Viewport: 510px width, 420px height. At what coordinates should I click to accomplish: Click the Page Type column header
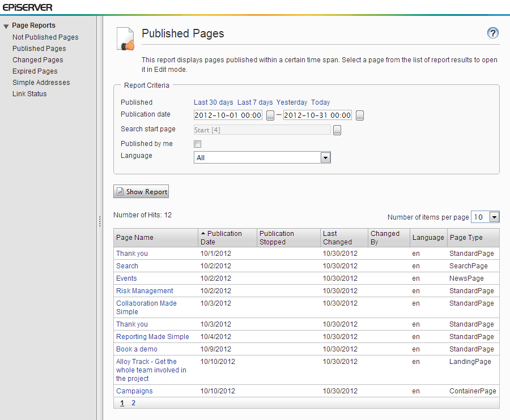coord(473,238)
